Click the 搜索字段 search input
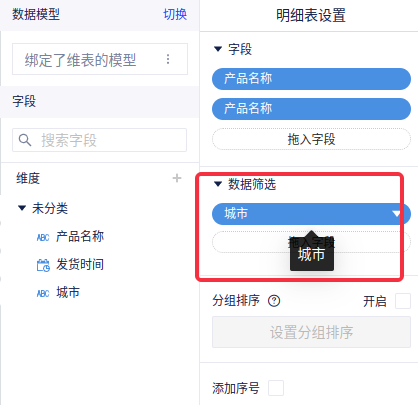This screenshot has height=405, width=418. click(99, 140)
